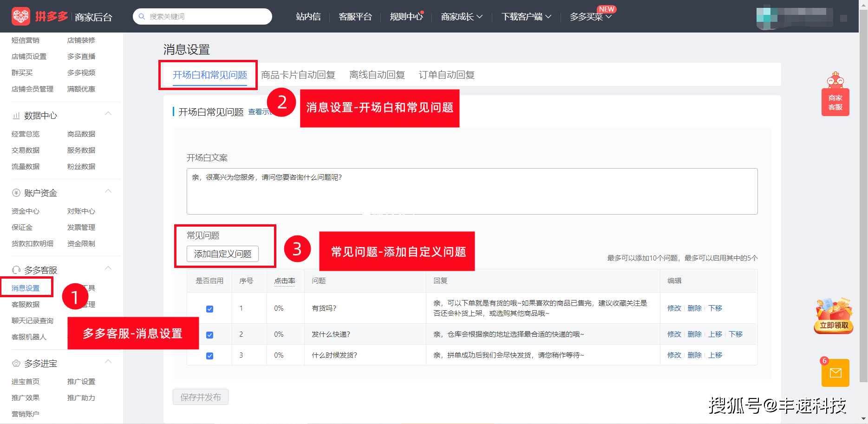Open the 离线自动回复 tab
Image resolution: width=868 pixels, height=424 pixels.
(x=377, y=75)
